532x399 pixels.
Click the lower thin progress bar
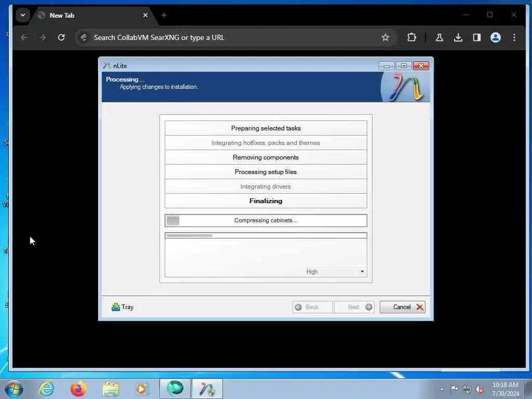click(265, 235)
